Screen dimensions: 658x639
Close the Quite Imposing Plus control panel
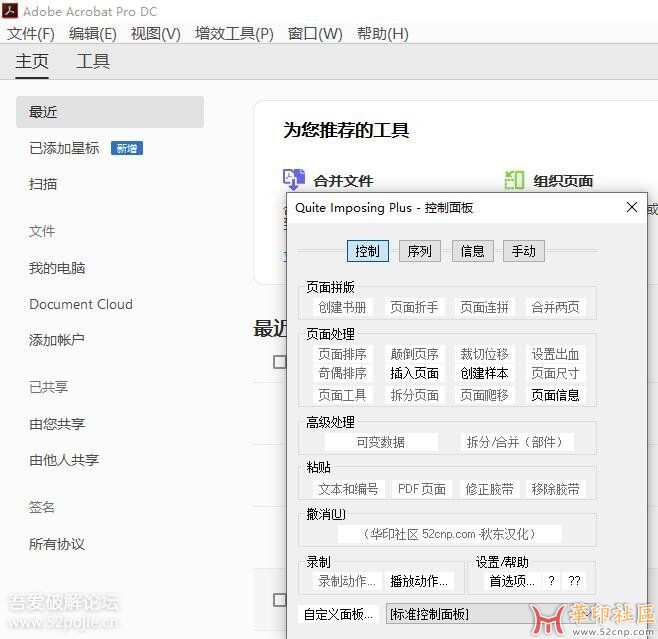(631, 207)
